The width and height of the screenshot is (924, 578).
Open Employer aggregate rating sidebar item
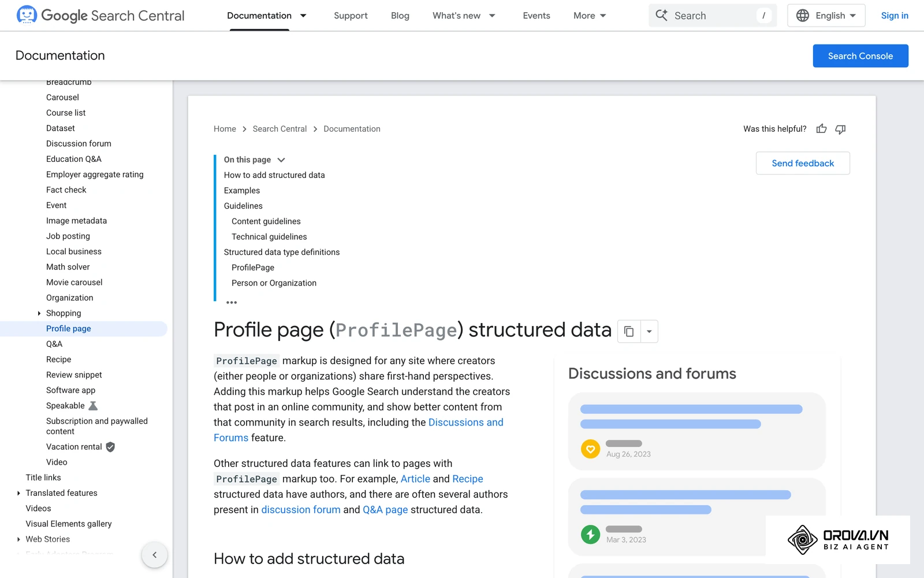pyautogui.click(x=95, y=174)
